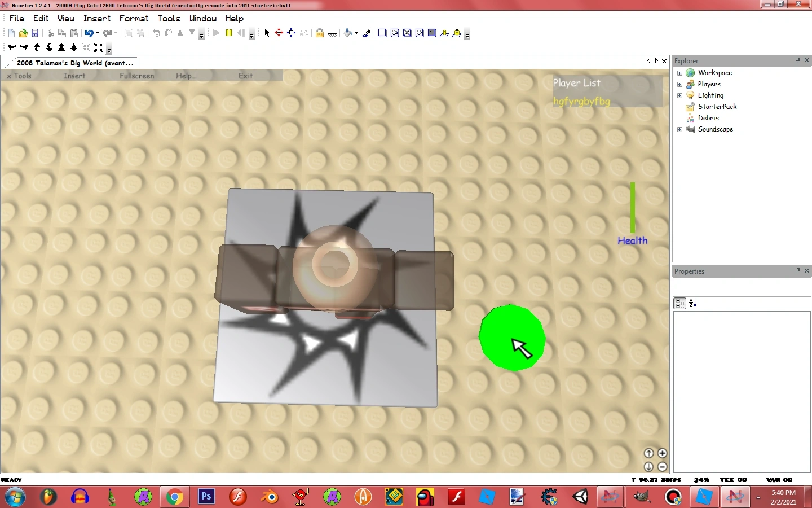Click the green Health bar
This screenshot has width=812, height=508.
tap(633, 207)
